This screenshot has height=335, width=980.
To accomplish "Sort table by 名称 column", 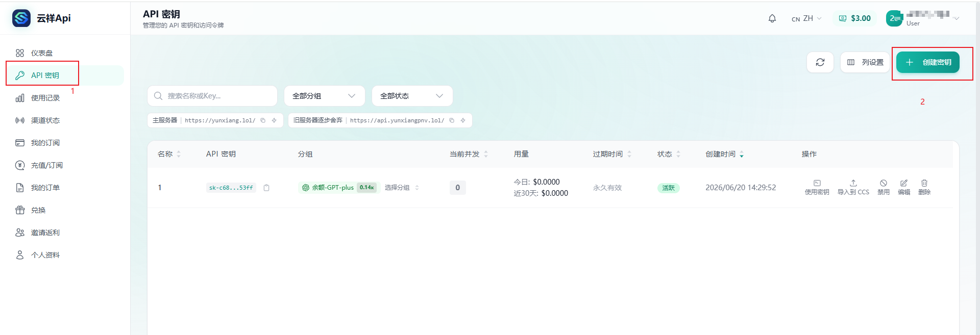I will (169, 154).
